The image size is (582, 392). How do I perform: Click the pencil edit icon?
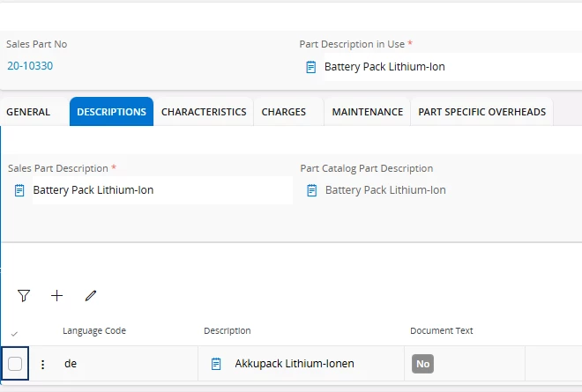pos(91,296)
